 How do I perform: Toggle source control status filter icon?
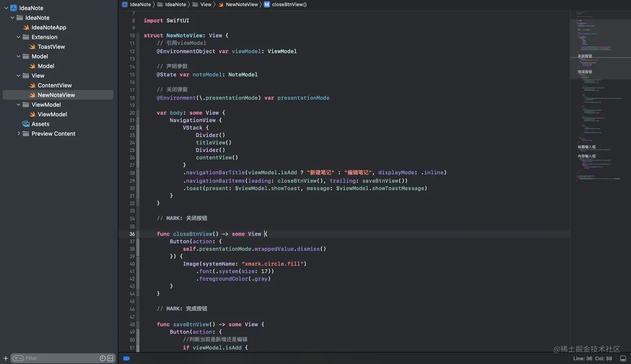coord(110,359)
